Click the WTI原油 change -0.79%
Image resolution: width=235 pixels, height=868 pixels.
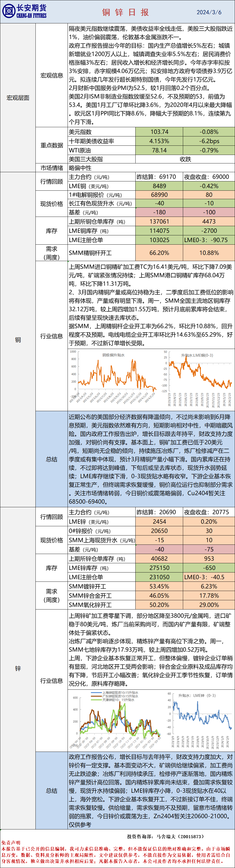[209, 150]
